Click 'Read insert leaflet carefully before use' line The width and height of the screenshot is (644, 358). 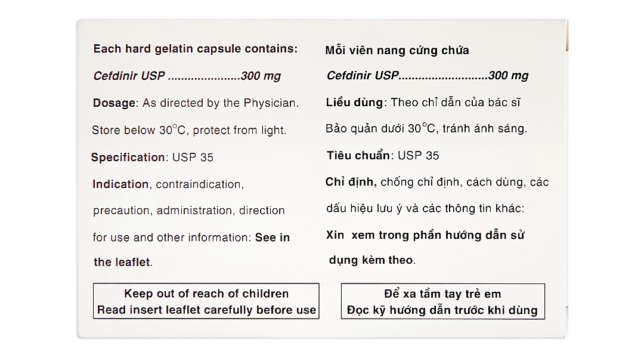(x=206, y=310)
